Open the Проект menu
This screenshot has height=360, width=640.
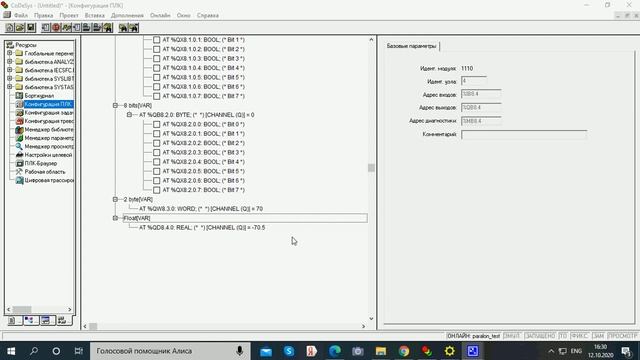click(69, 15)
